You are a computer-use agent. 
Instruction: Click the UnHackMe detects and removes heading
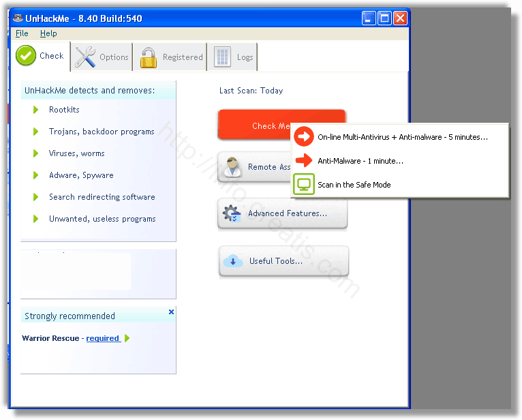point(89,90)
